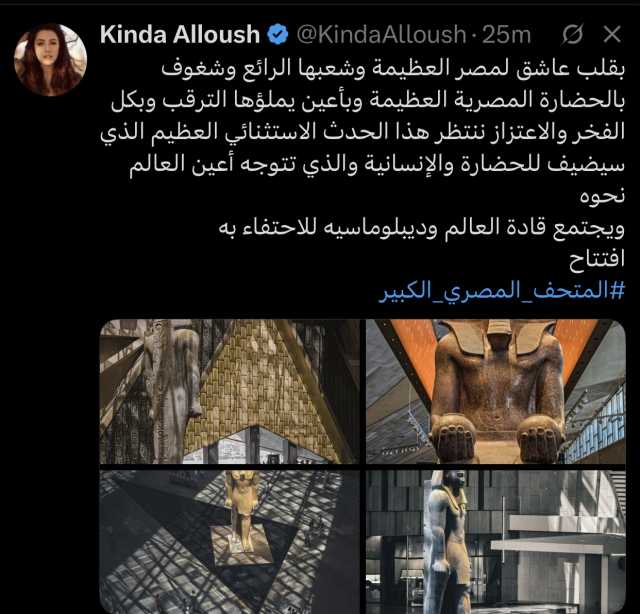Click the blue verified badge

coord(278,34)
